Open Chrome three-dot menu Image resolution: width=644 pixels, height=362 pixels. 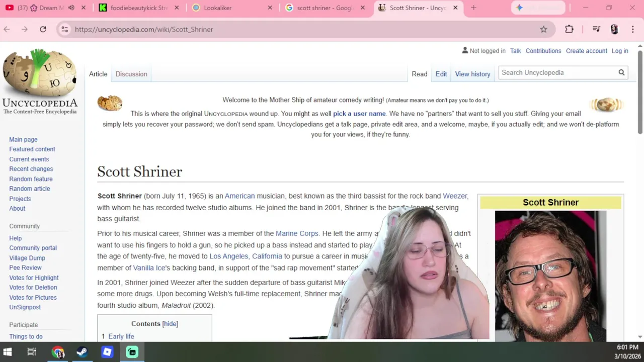coord(632,29)
